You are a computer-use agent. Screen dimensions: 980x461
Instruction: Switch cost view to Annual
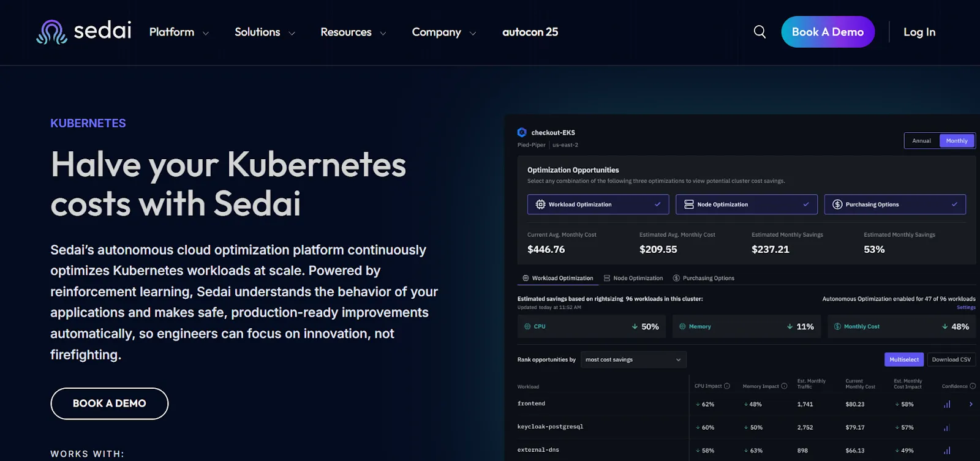922,141
